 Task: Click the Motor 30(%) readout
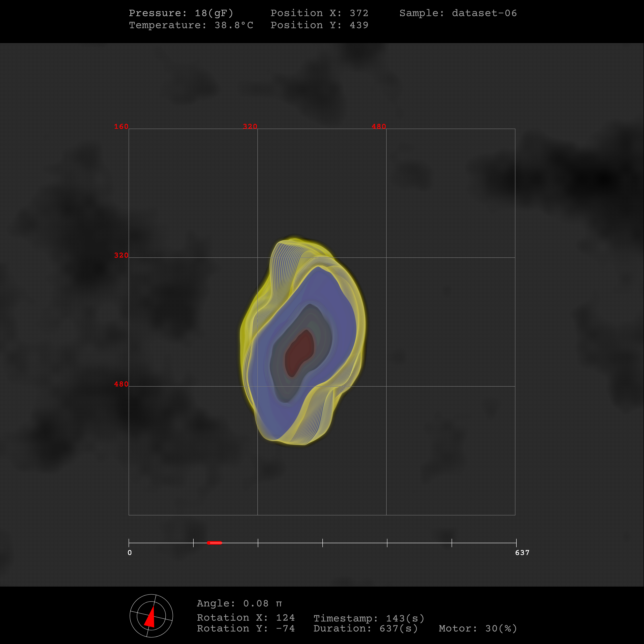coord(478,628)
